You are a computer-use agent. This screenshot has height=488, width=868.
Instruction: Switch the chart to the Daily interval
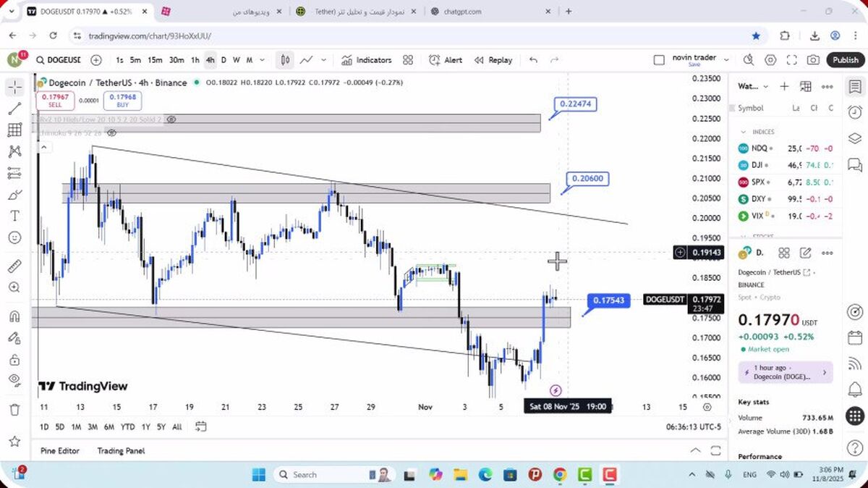(x=224, y=60)
